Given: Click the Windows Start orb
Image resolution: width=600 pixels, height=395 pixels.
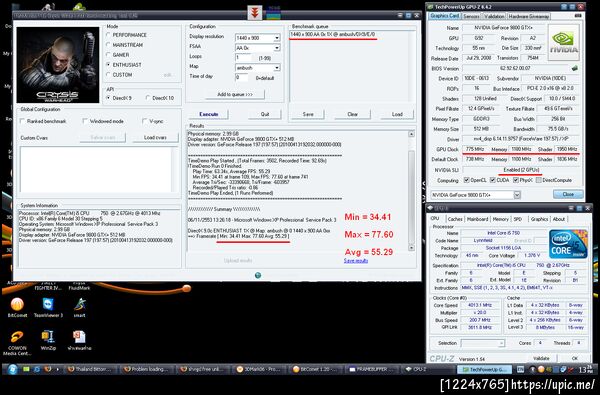Looking at the screenshot, I should pyautogui.click(x=12, y=370).
